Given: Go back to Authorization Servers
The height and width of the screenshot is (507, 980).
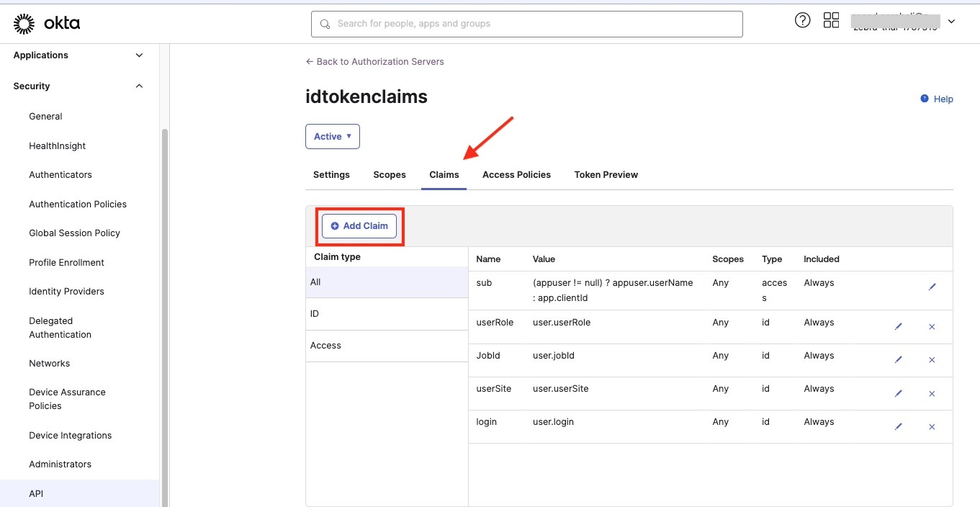Looking at the screenshot, I should pos(374,62).
